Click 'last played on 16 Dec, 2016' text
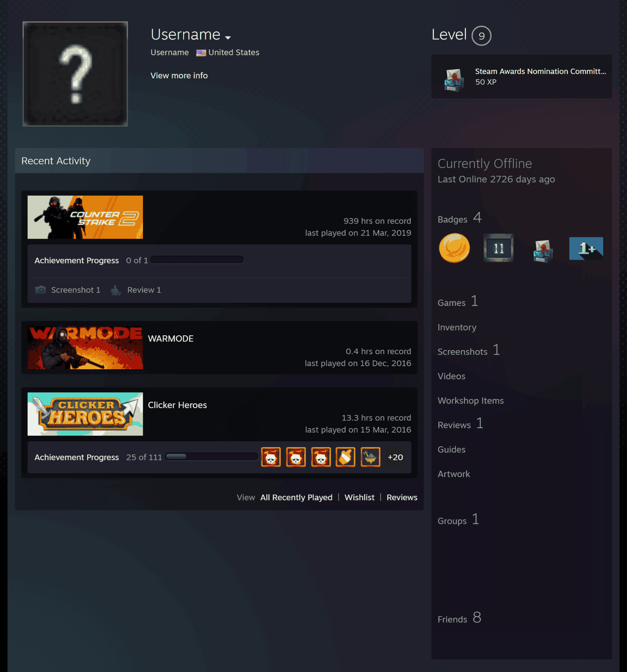 tap(358, 363)
